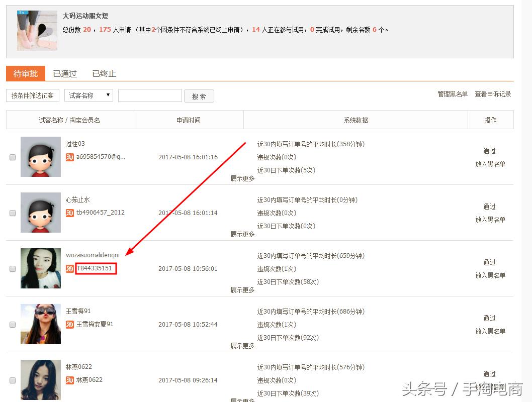
Task: Expand 展示更多 under 过往03's system data
Action: 242,178
